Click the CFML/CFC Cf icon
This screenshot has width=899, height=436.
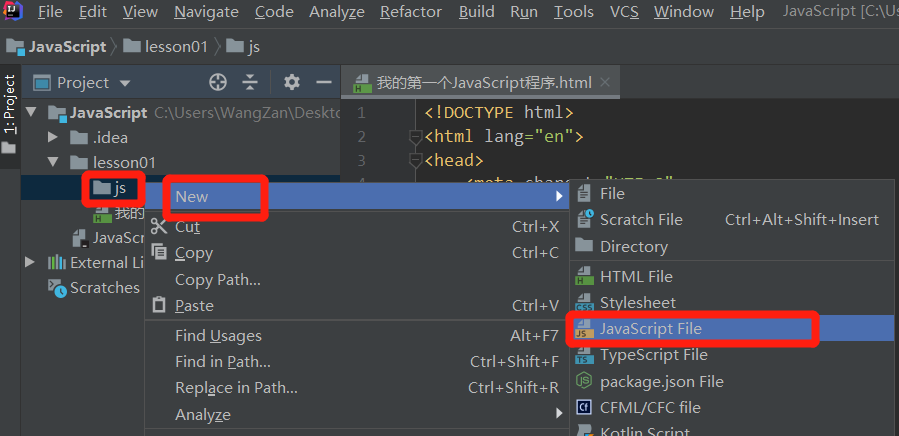584,407
